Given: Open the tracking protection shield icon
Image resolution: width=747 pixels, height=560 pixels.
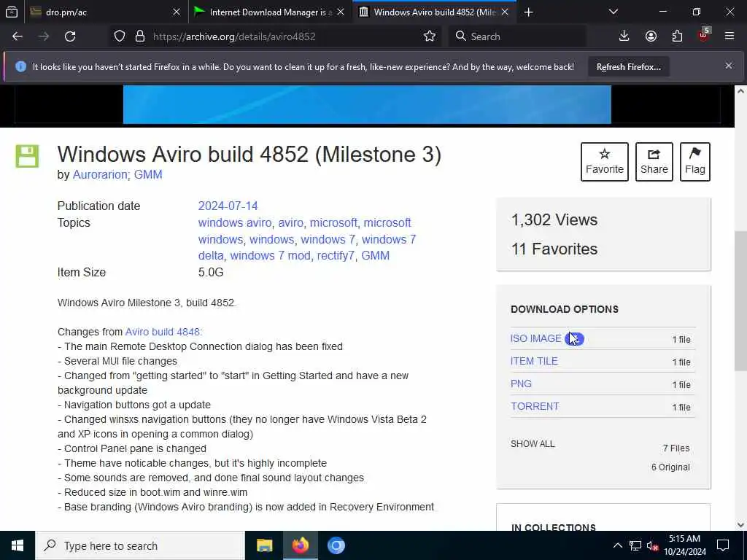Looking at the screenshot, I should pos(120,36).
